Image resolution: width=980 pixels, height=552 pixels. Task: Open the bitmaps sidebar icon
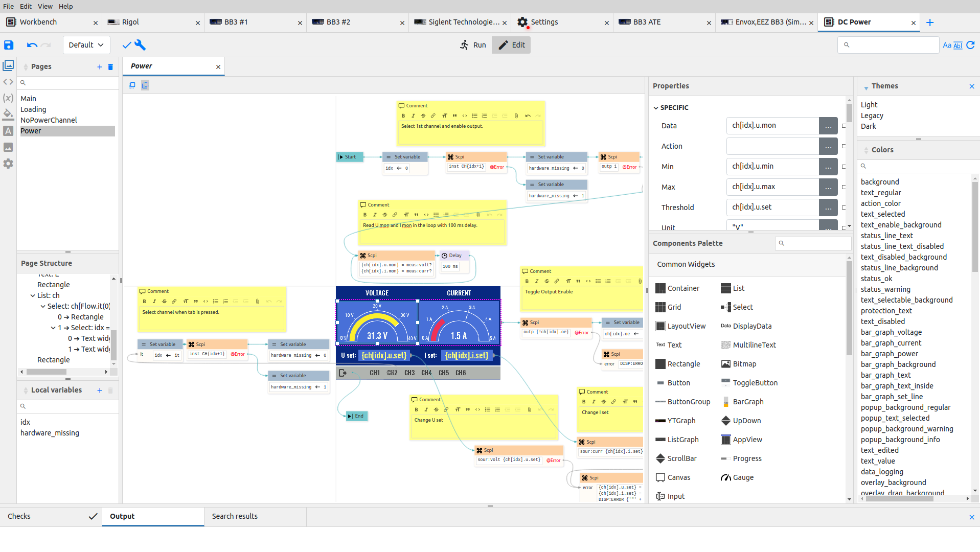(x=8, y=147)
